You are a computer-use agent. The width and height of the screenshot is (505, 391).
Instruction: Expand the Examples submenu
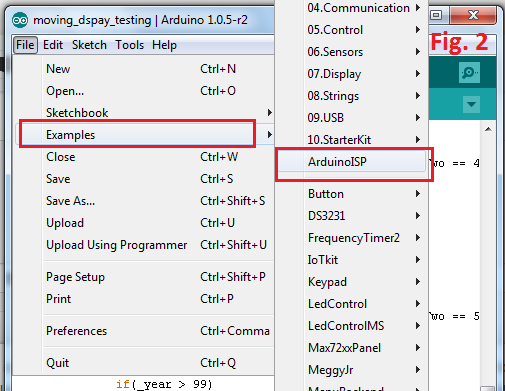click(145, 135)
